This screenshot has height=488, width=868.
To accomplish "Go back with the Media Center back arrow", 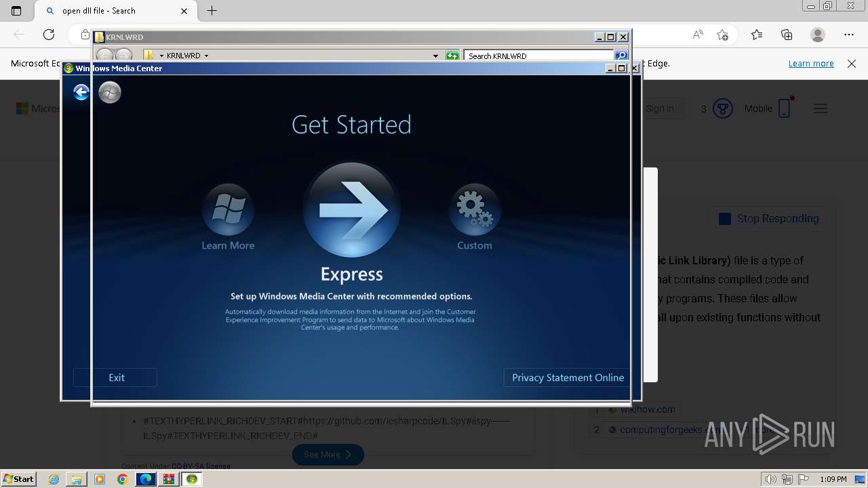I will [x=81, y=92].
